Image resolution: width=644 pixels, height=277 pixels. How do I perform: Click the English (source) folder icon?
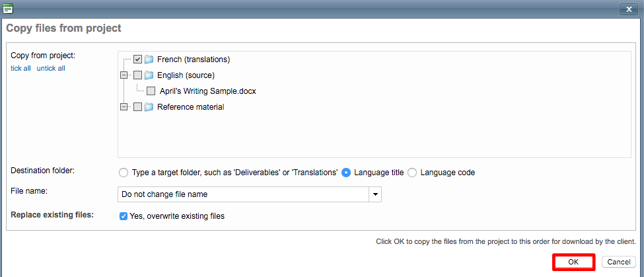tap(149, 75)
